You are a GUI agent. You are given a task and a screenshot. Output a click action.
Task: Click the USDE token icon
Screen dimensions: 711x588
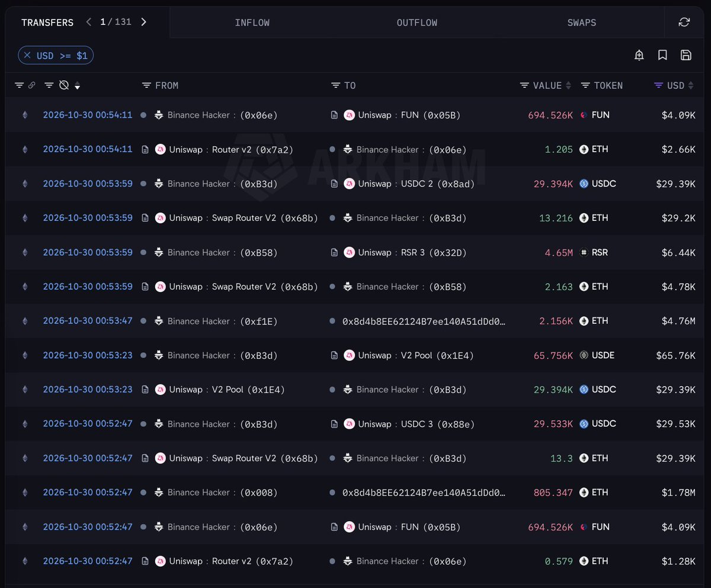pyautogui.click(x=584, y=355)
